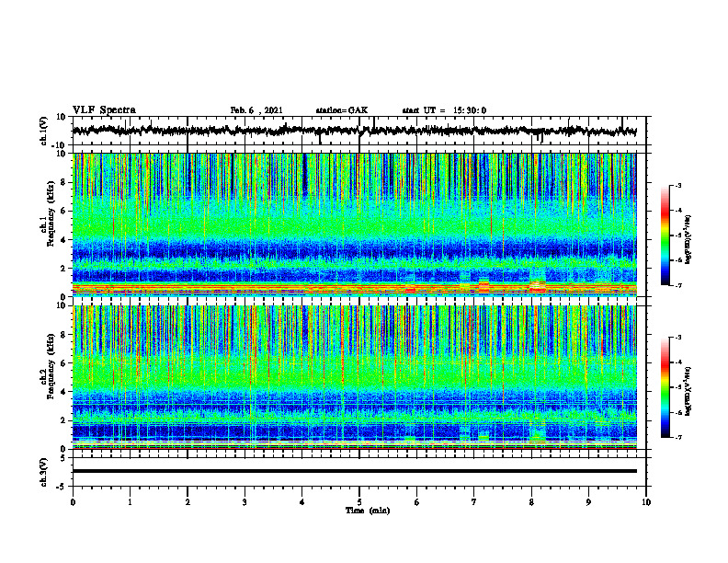Click the "-7" label on ch.2 color bar

pos(678,437)
